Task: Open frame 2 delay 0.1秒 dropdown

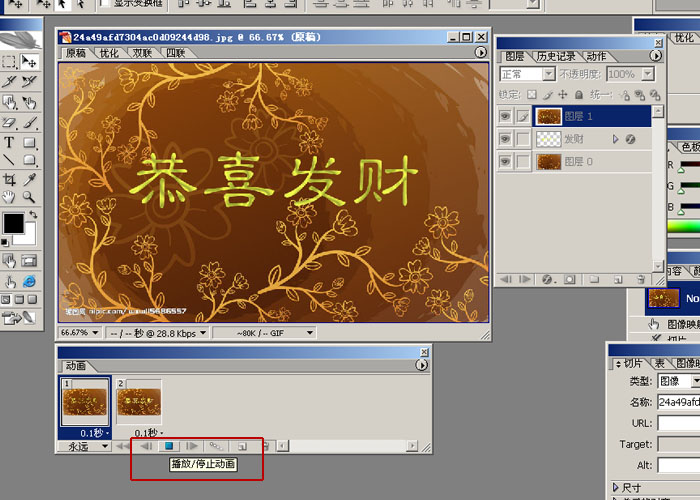Action: tap(149, 433)
